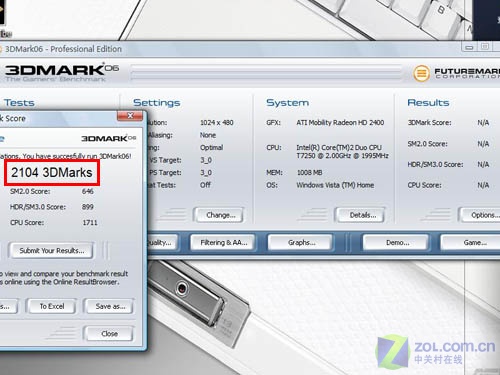
Task: Click Filtering value Optimal
Action: point(212,147)
